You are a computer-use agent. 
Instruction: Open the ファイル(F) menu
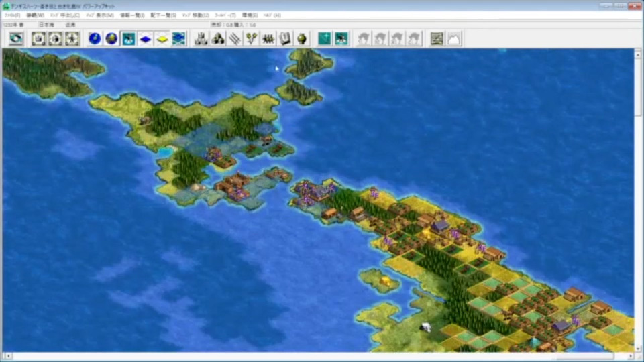[12, 15]
